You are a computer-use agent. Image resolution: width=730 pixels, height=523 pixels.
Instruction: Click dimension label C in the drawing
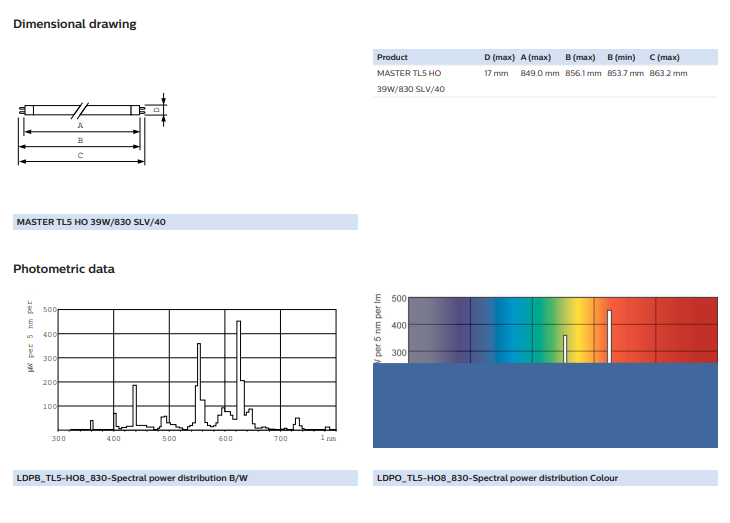point(80,155)
